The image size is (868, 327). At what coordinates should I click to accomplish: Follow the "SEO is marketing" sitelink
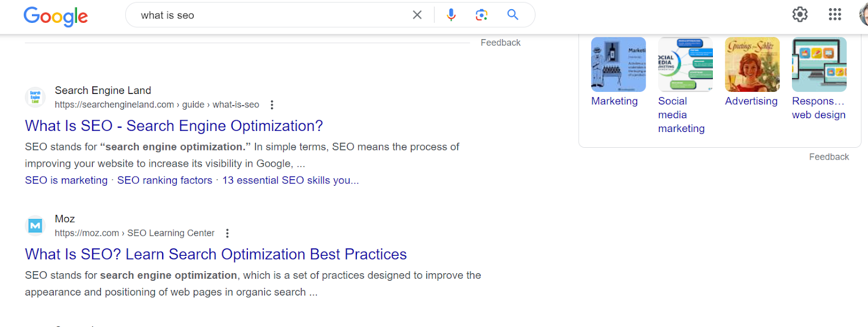click(66, 180)
